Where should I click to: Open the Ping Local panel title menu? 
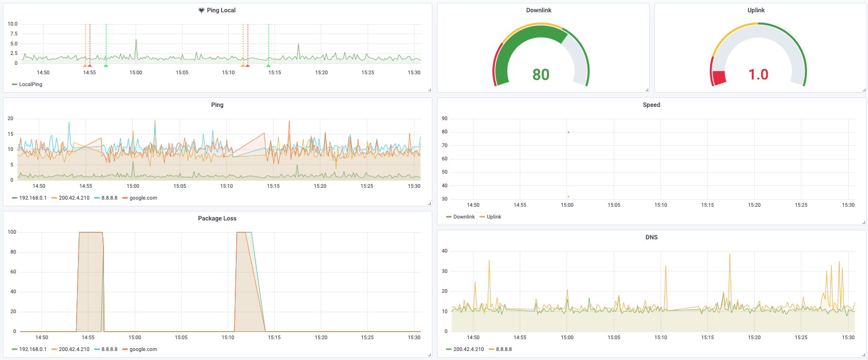(x=221, y=10)
